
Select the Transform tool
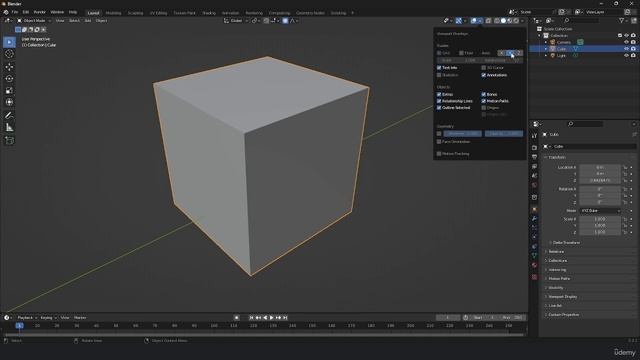(9, 102)
